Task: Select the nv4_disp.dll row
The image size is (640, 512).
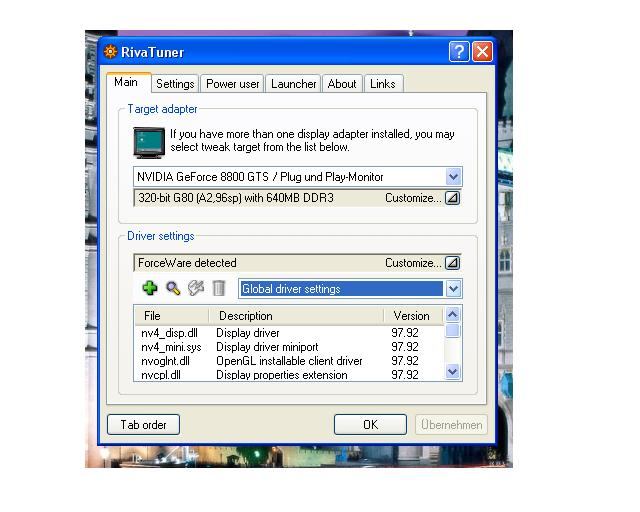Action: [289, 333]
